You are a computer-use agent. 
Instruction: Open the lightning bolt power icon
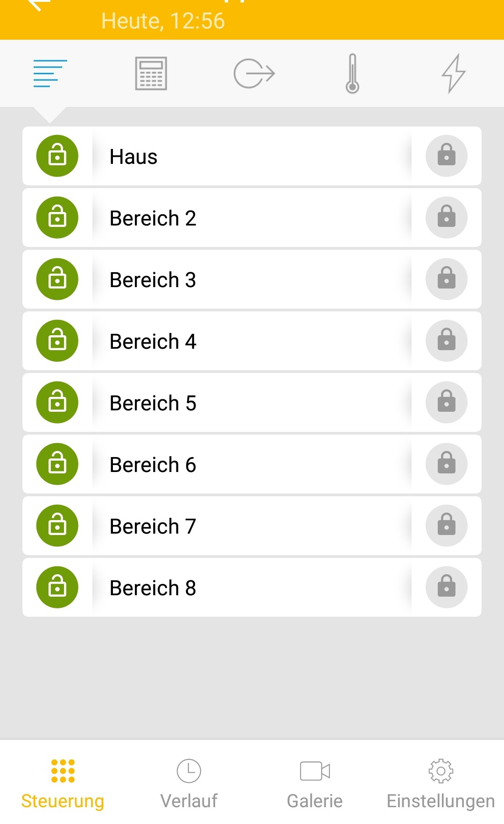[454, 73]
